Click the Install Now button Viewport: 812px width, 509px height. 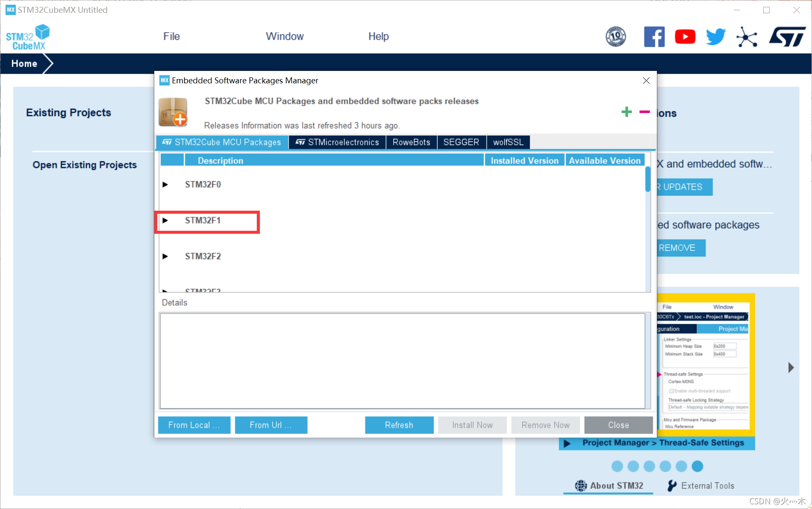click(473, 425)
